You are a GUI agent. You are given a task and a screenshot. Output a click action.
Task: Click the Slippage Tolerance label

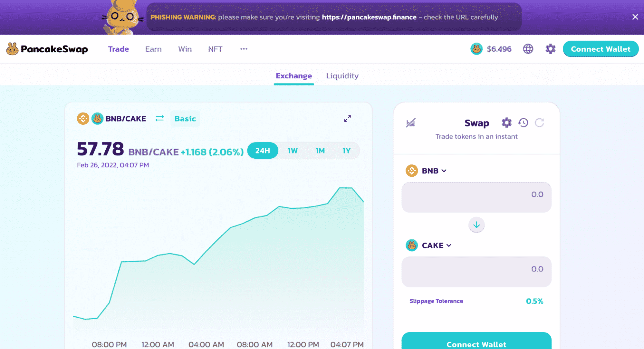[436, 301]
